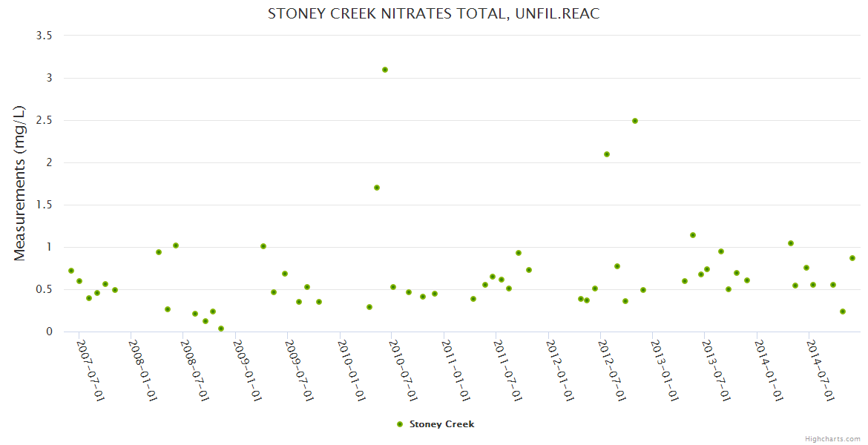Click the lowest data point near zero
This screenshot has width=868, height=445.
coord(221,329)
